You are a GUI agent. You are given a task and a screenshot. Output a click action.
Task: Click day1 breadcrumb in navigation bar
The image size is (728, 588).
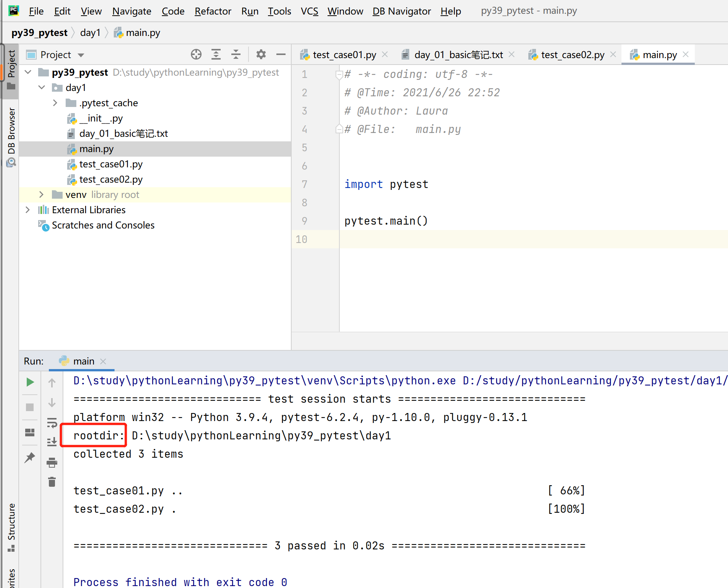coord(90,32)
